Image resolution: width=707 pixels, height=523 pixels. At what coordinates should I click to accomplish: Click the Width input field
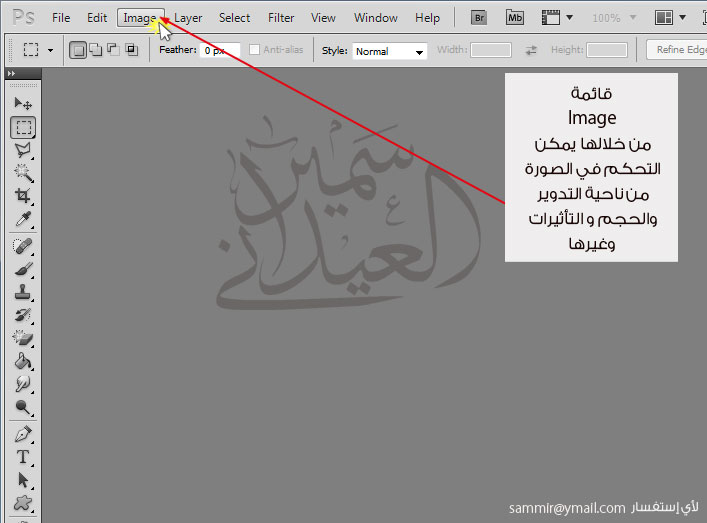coord(491,50)
